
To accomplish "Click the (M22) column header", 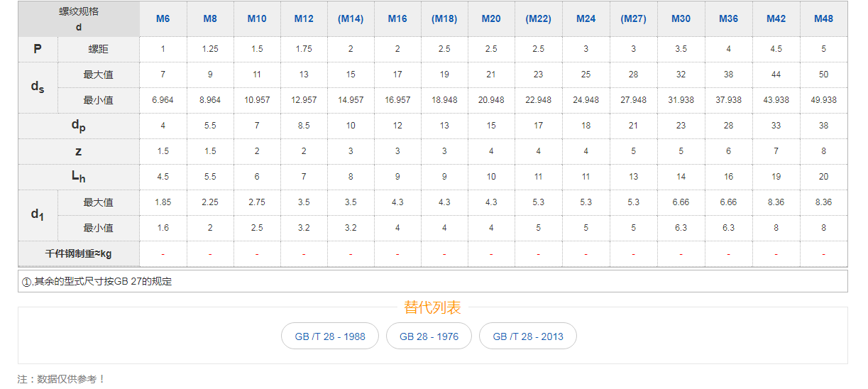I will click(538, 19).
